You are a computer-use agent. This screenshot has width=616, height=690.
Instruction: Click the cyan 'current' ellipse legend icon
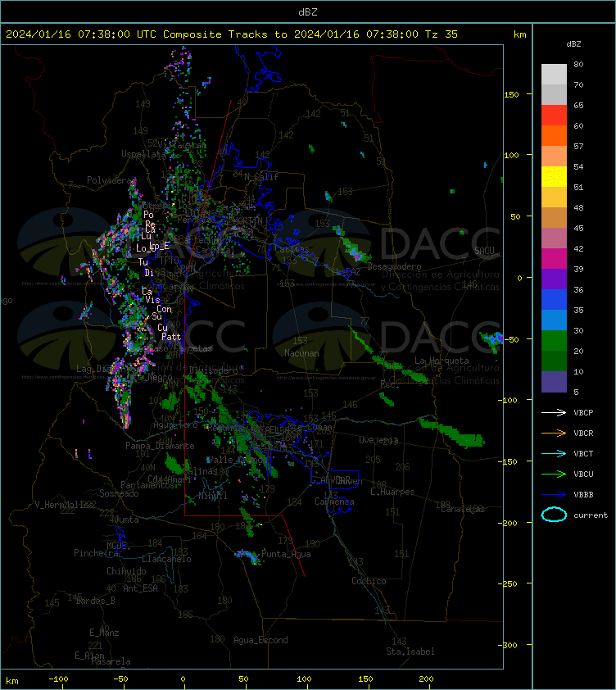click(x=554, y=515)
